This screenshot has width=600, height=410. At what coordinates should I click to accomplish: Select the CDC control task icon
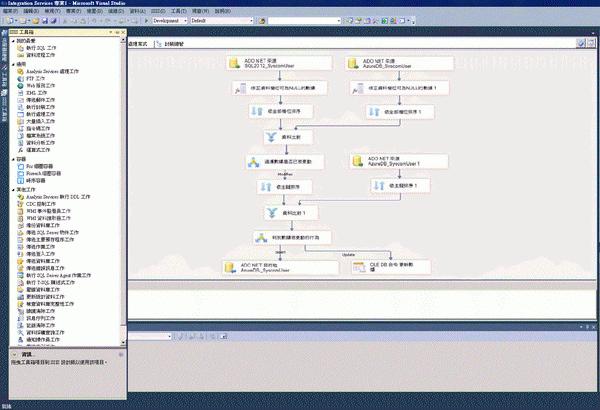tap(20, 204)
